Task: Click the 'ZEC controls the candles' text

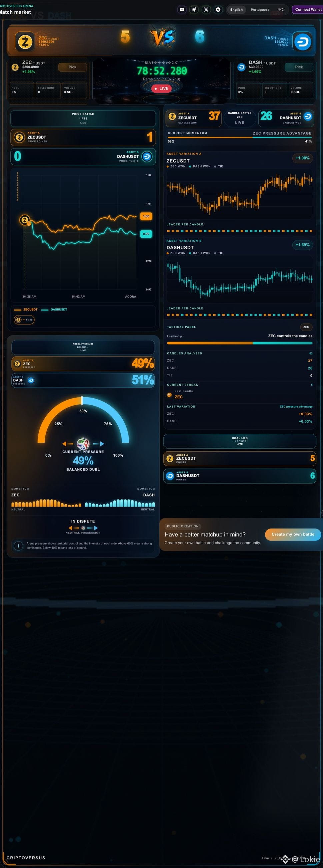Action: click(x=290, y=336)
